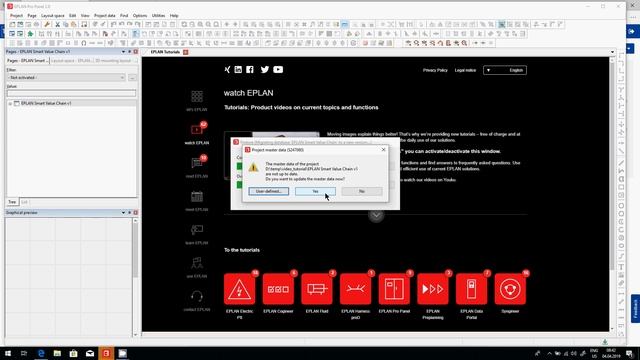Close the EPLAN Tutorials tab
Screen dimensions: 640x360
(x=186, y=52)
